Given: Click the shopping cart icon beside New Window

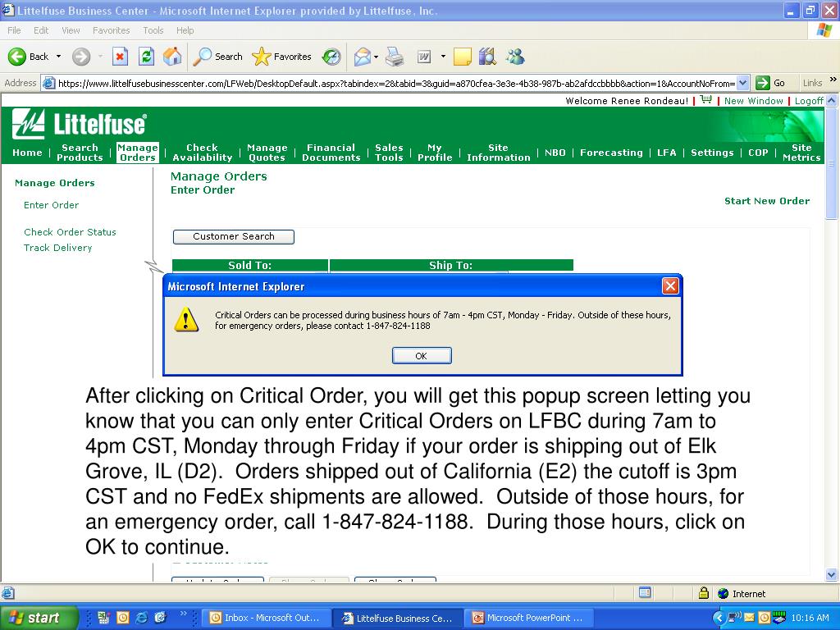Looking at the screenshot, I should click(706, 99).
